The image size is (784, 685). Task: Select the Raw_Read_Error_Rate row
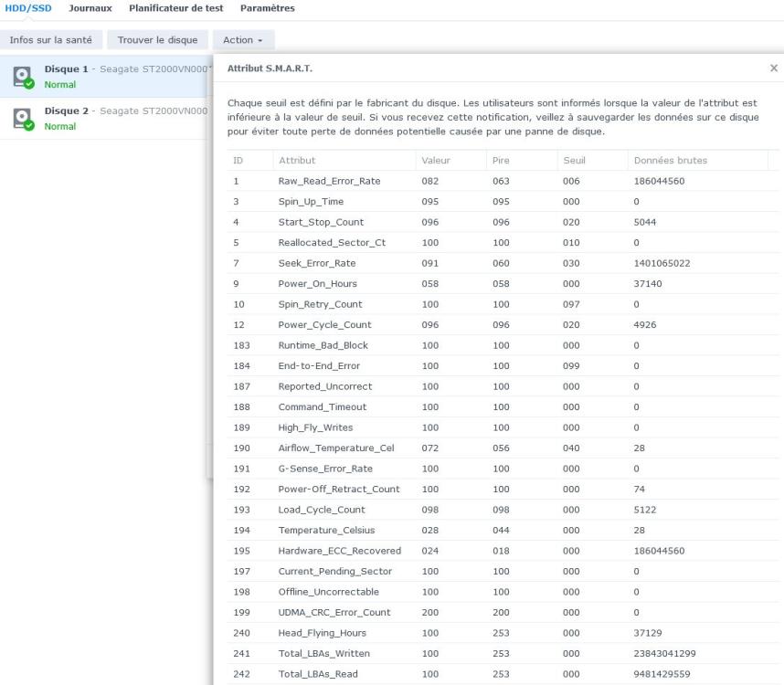329,181
